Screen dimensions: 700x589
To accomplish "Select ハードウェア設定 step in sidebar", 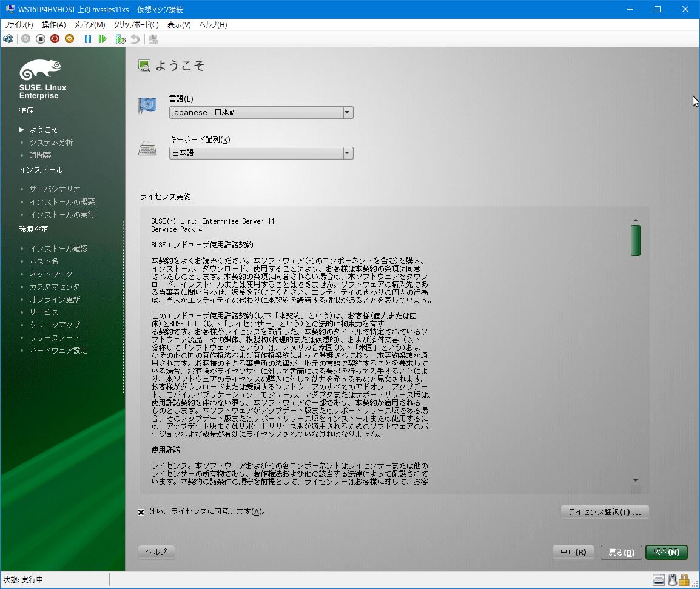I will (58, 351).
